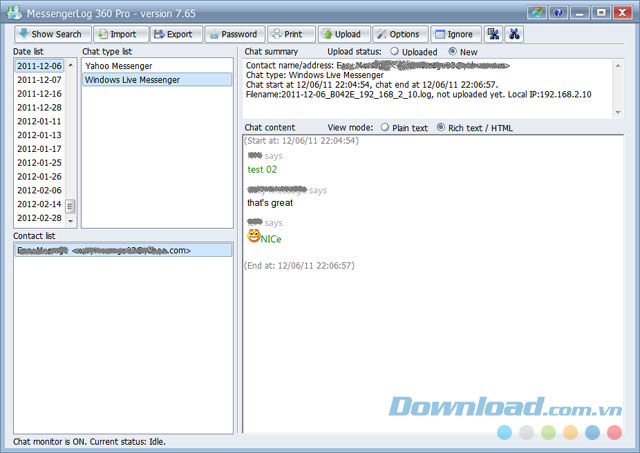
Task: Click the date list scroll-down arrow
Action: tap(72, 221)
